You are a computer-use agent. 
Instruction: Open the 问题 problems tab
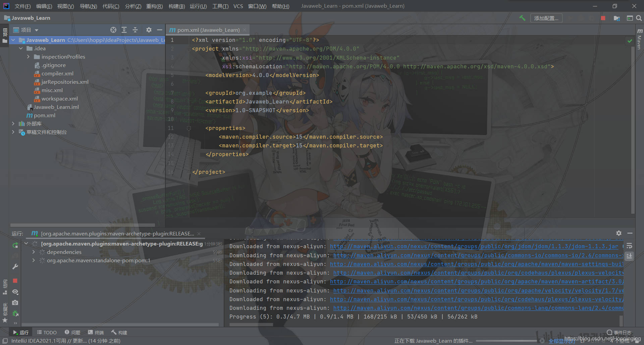[72, 332]
